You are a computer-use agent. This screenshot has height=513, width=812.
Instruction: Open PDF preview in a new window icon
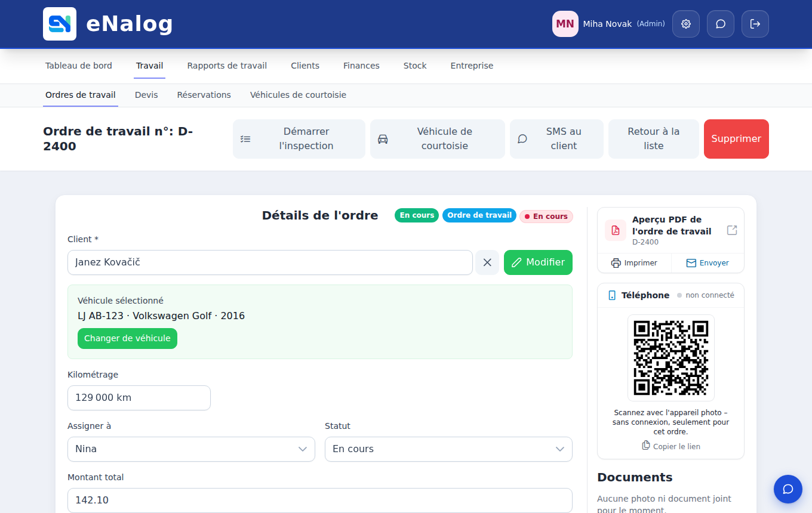732,230
